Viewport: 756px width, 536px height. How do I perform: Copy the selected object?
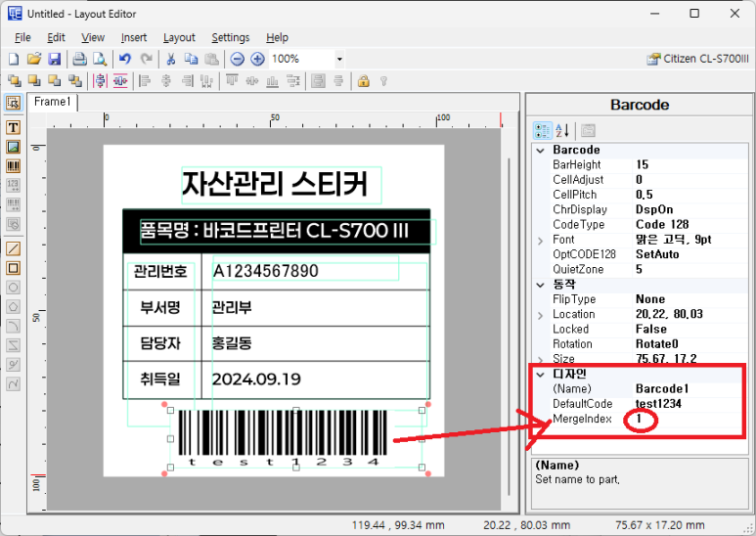pos(191,60)
